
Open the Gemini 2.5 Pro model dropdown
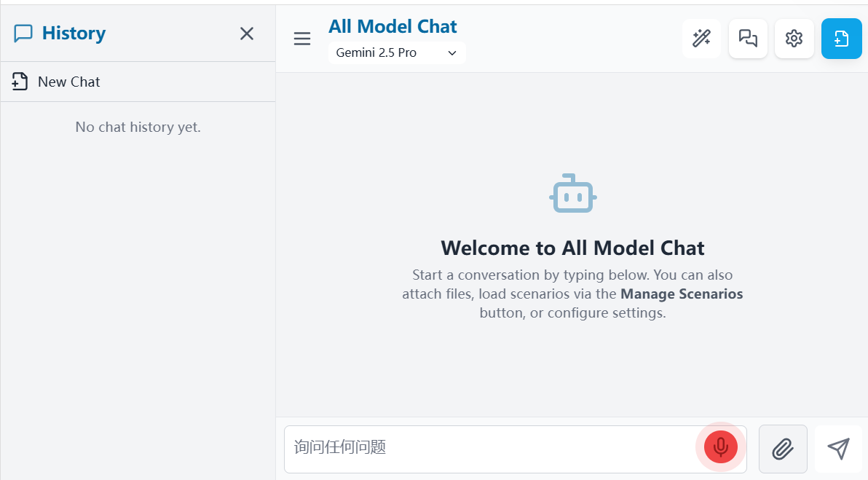click(x=396, y=52)
